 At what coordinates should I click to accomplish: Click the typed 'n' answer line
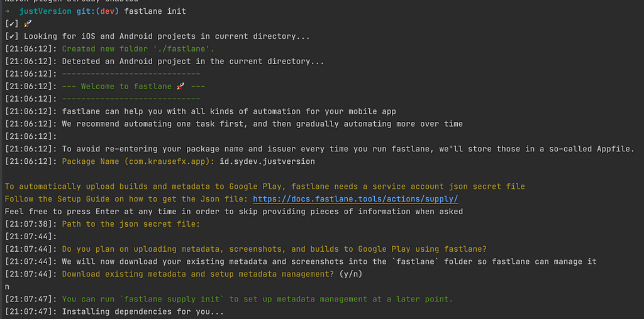click(7, 287)
